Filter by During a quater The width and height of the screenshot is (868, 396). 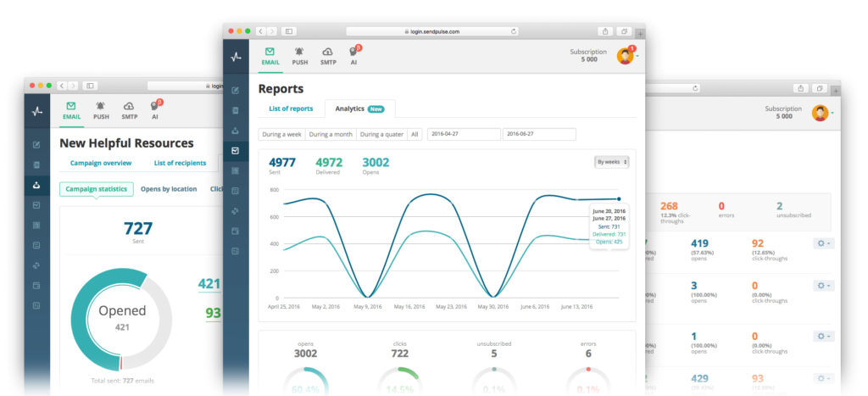point(381,135)
